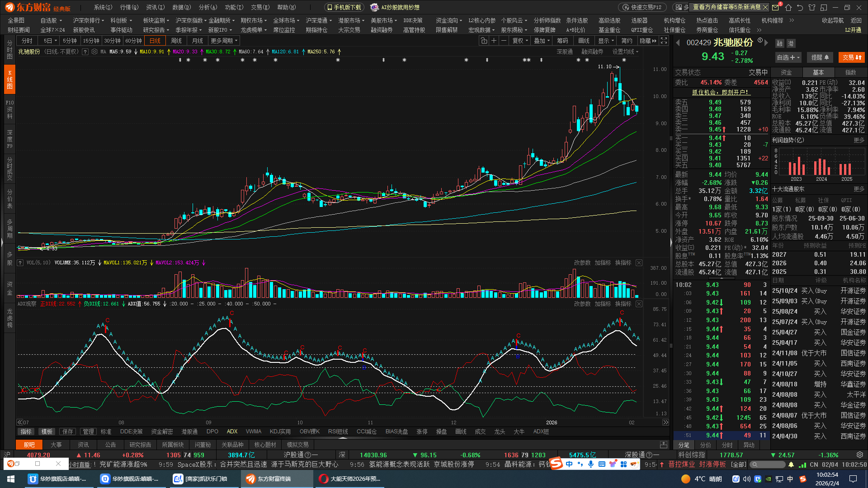
Task: Select the KDJ买卖 indicator at bottom
Action: (280, 432)
